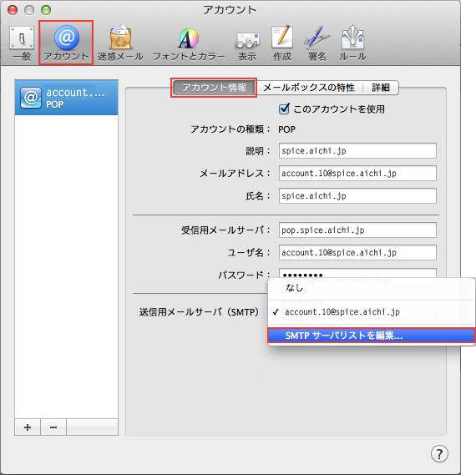Open the 作成 composing preferences
The image size is (476, 475).
coord(282,43)
